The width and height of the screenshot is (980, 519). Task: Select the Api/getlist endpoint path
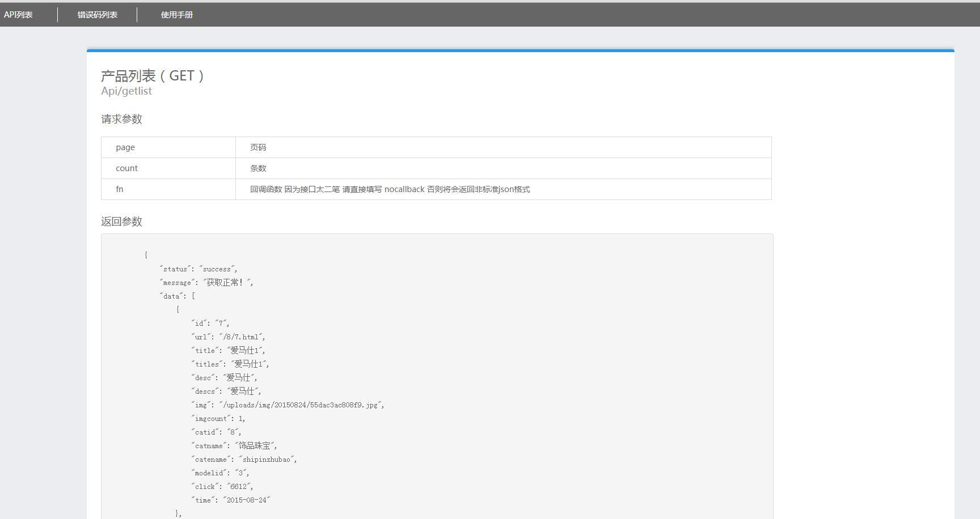pyautogui.click(x=126, y=91)
